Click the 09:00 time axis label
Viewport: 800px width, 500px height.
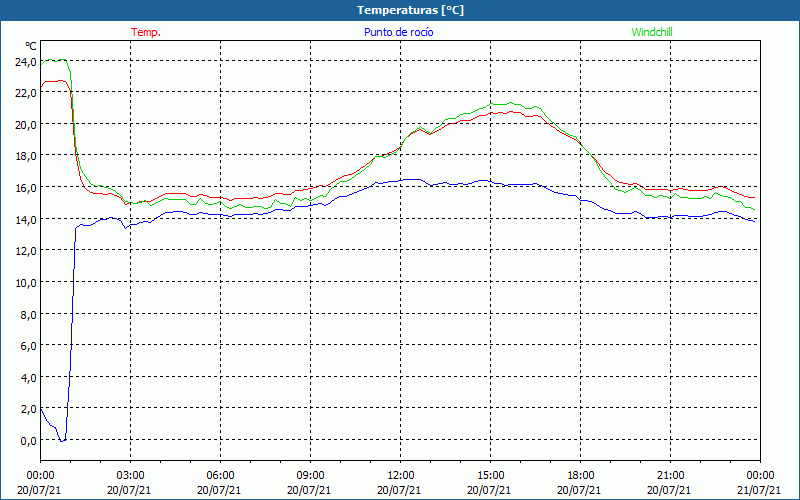(x=311, y=476)
